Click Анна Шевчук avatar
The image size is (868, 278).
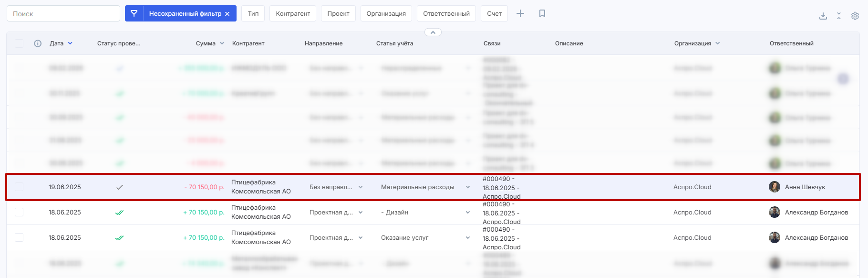(x=775, y=187)
